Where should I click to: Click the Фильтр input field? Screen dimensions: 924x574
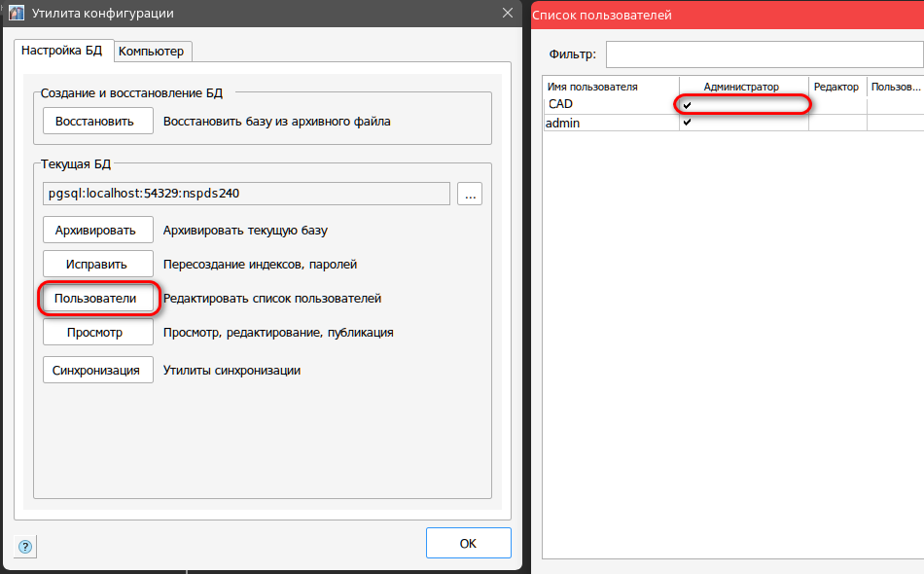tap(764, 54)
